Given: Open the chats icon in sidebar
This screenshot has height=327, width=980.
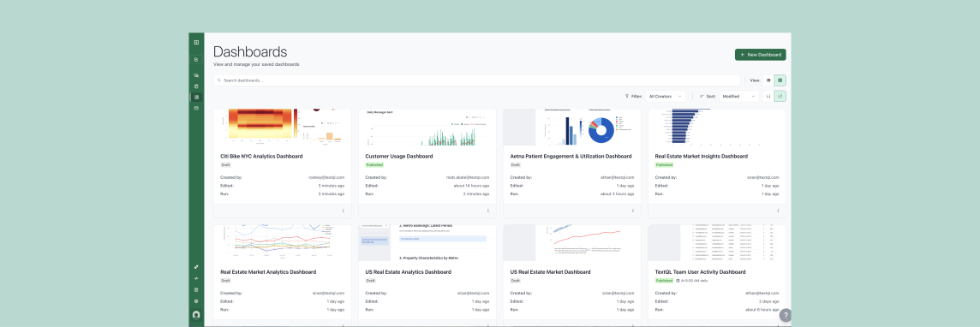Looking at the screenshot, I should click(x=196, y=75).
